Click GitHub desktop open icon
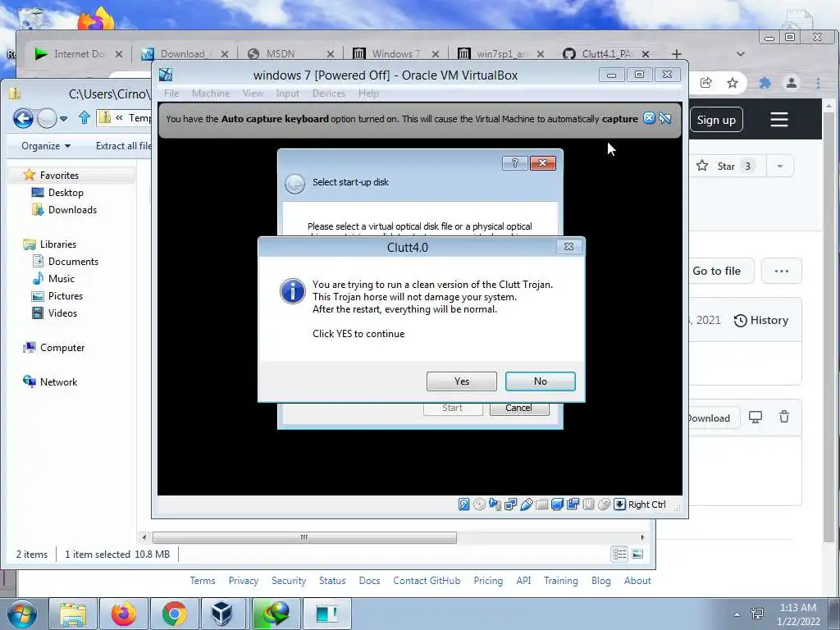 [x=756, y=418]
